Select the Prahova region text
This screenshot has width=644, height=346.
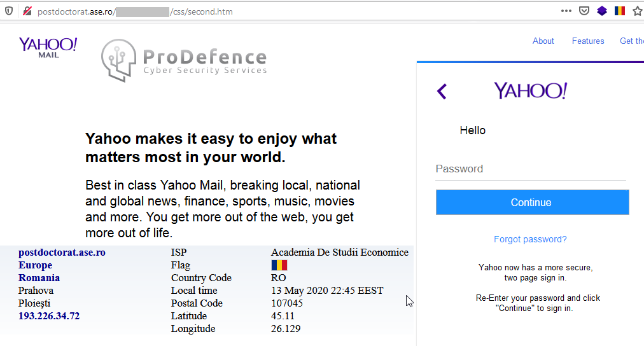[36, 291]
